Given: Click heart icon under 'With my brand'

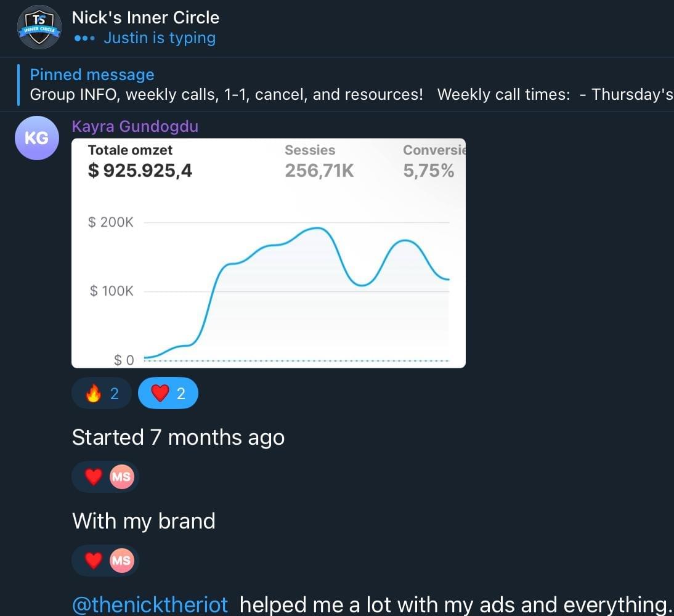Looking at the screenshot, I should pyautogui.click(x=93, y=561).
